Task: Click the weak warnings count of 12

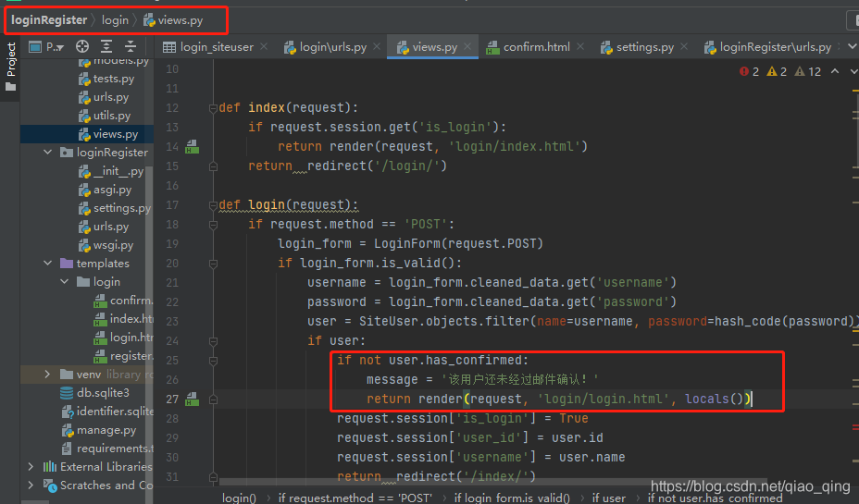Action: 808,72
